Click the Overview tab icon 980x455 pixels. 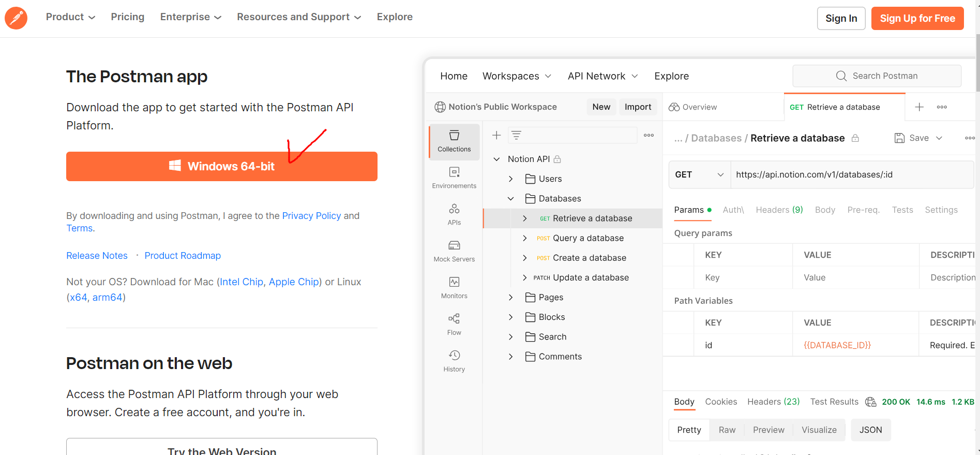pos(674,107)
